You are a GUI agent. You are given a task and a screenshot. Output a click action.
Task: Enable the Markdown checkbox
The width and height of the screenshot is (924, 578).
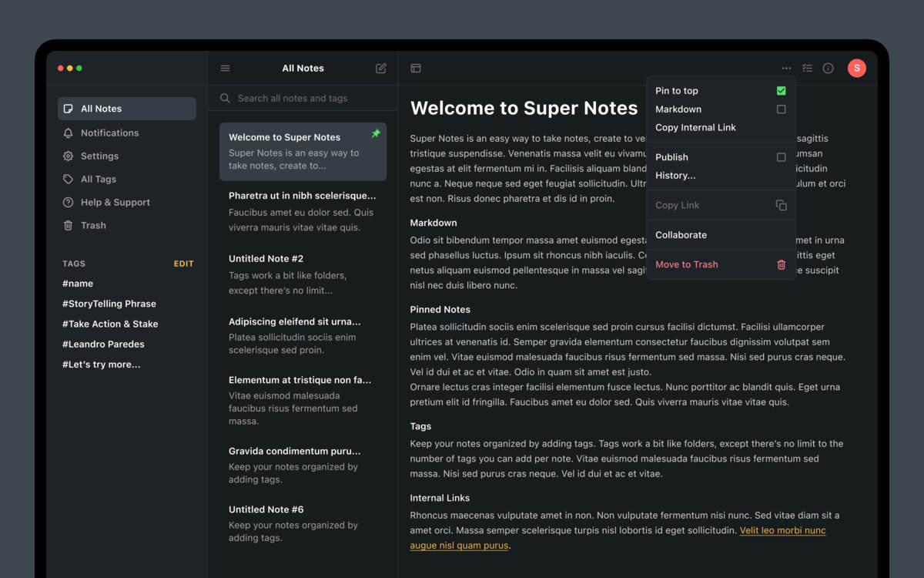[781, 109]
